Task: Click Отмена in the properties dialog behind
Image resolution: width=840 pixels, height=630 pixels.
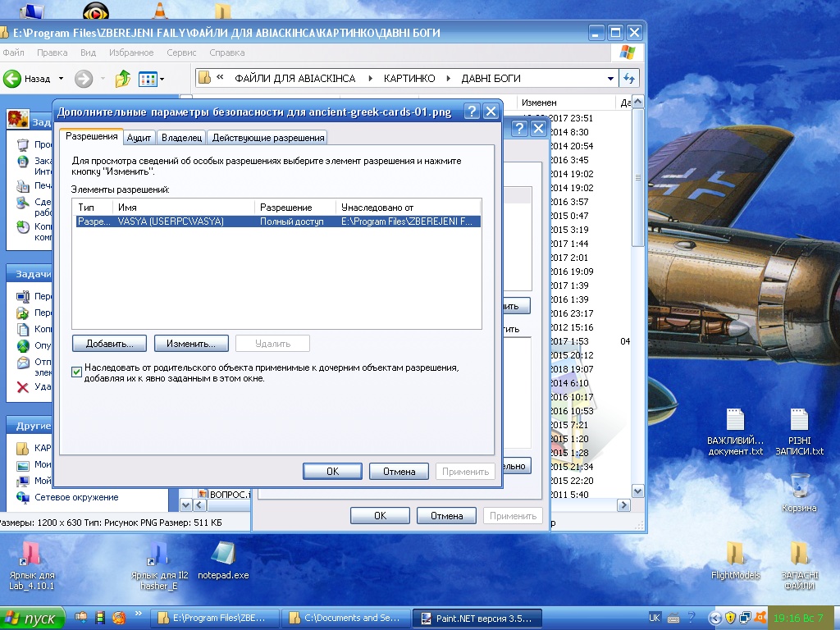Action: (x=446, y=516)
